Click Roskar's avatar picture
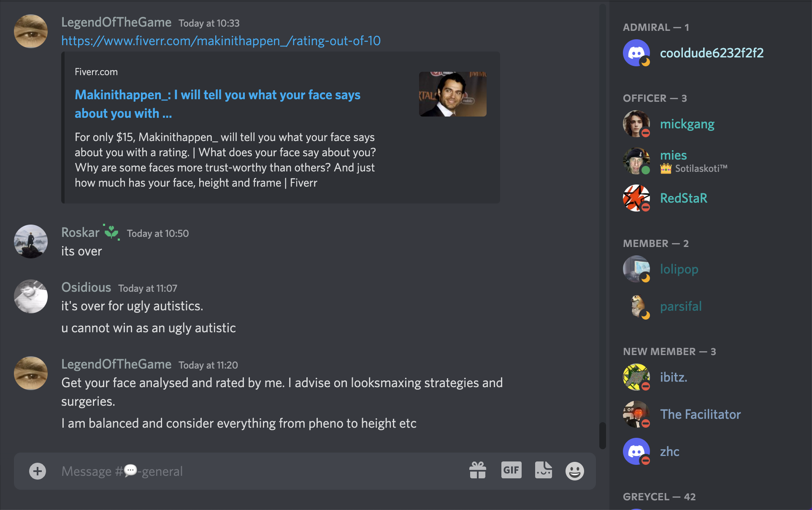 [31, 241]
